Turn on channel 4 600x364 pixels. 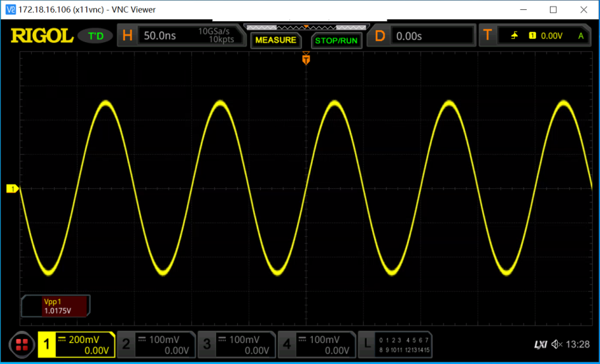[x=316, y=345]
